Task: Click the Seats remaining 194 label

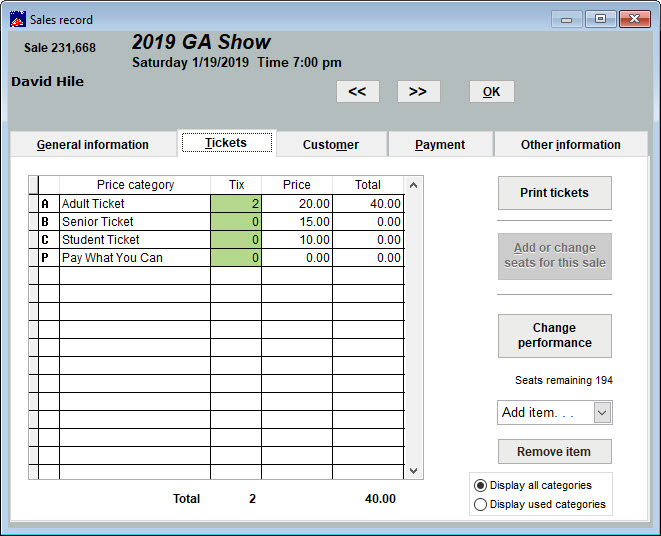Action: coord(564,380)
